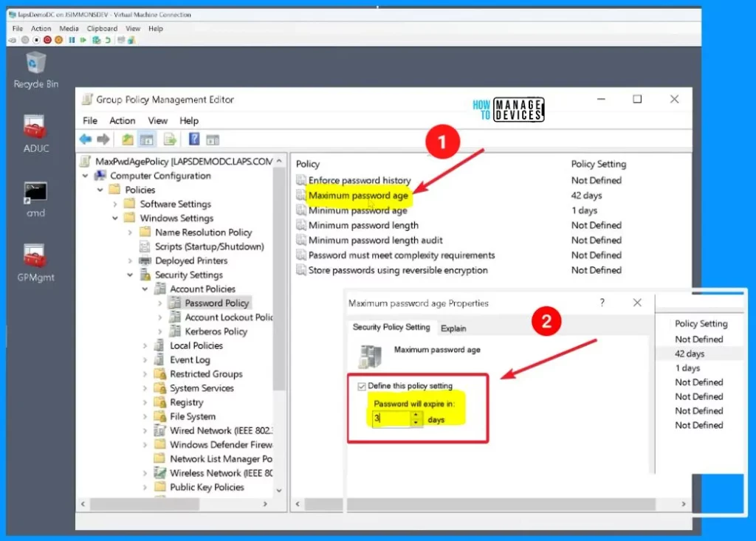Click the Revert VM toolbar icon
Viewport: 756px width, 541px height.
(108, 40)
